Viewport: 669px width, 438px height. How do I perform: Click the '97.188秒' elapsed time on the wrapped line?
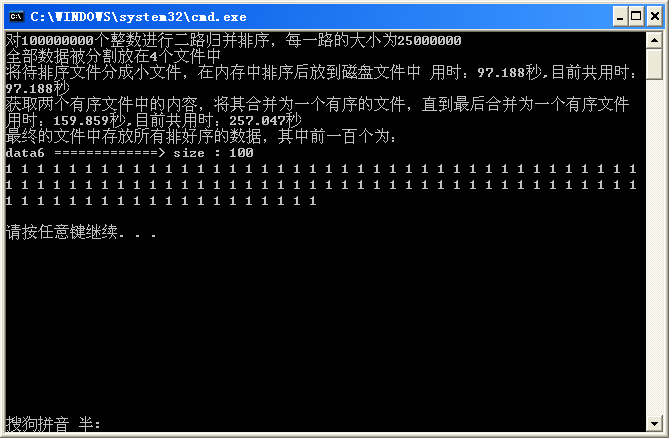click(x=38, y=88)
